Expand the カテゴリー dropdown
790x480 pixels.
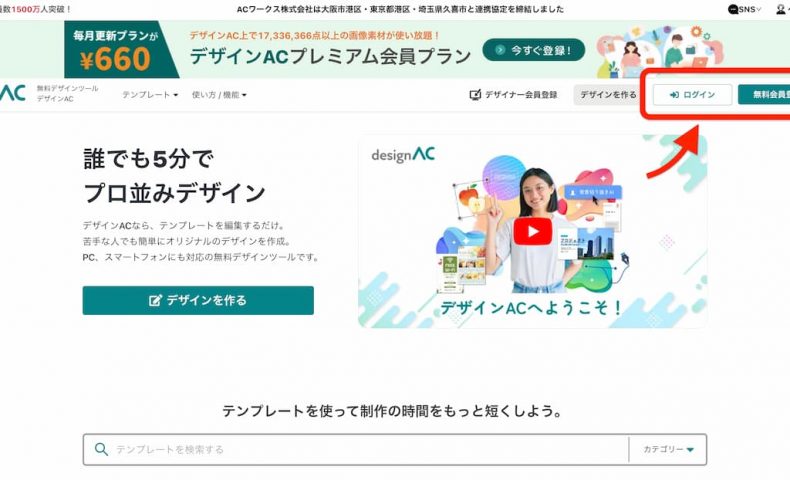coord(668,449)
